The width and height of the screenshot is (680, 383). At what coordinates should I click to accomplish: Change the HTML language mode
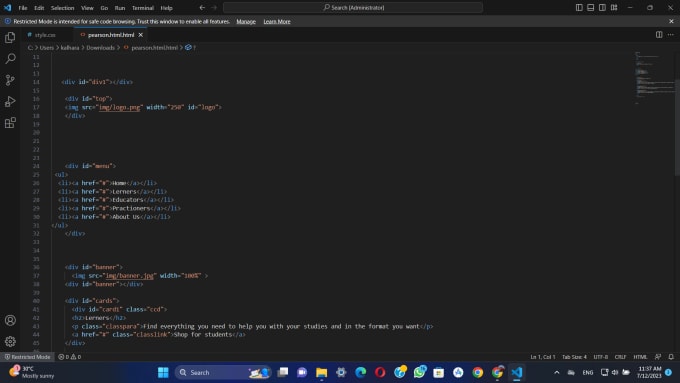click(640, 357)
